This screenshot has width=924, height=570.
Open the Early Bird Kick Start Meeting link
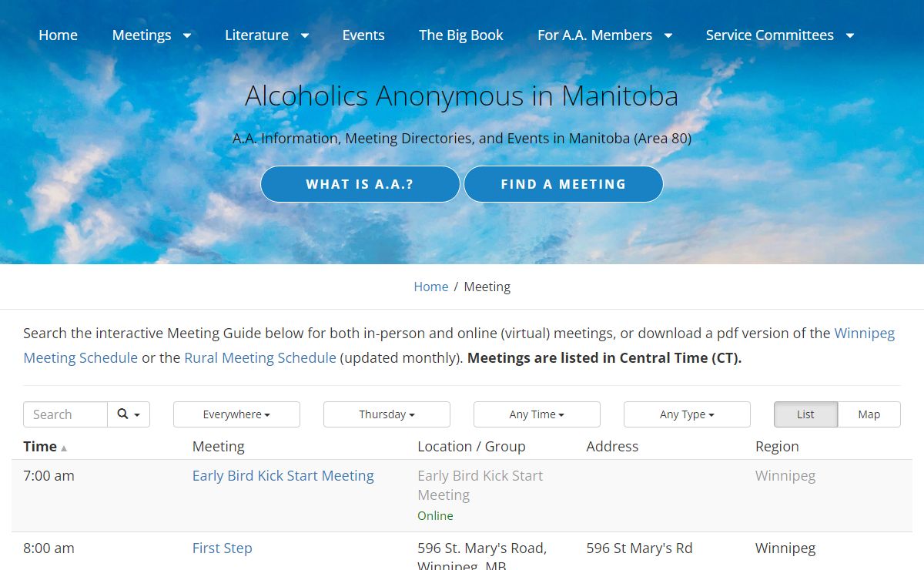coord(283,476)
